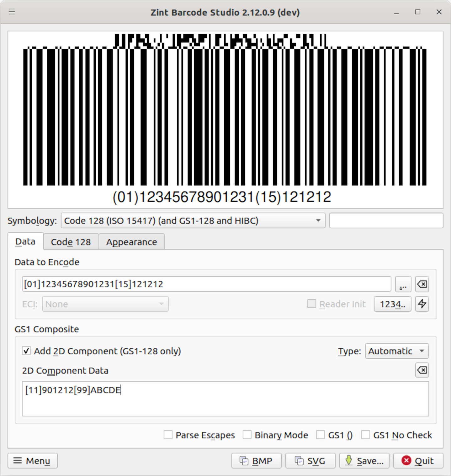Image resolution: width=451 pixels, height=476 pixels.
Task: Switch to the Code 128 tab
Action: click(71, 242)
